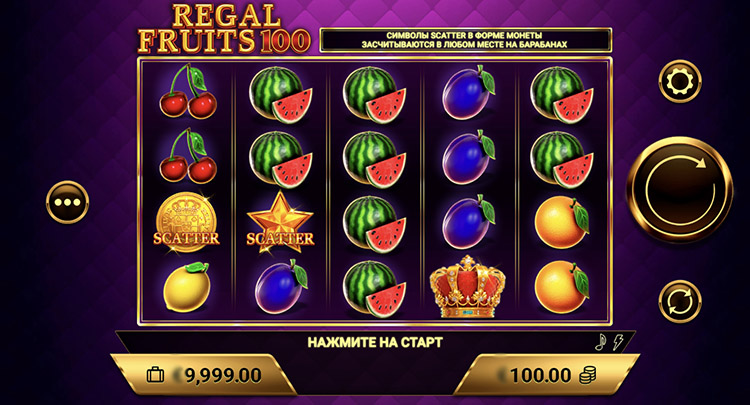Open the 100.00 bet amount panel

point(546,375)
